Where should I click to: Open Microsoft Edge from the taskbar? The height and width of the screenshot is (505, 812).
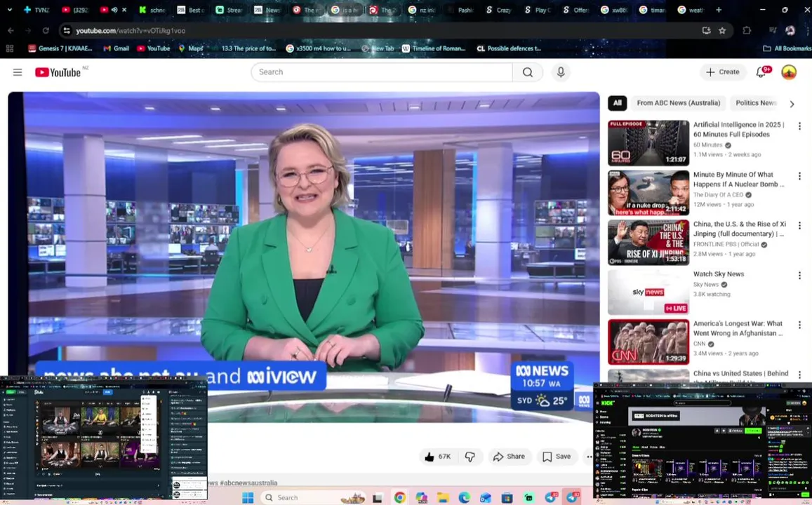click(x=464, y=497)
